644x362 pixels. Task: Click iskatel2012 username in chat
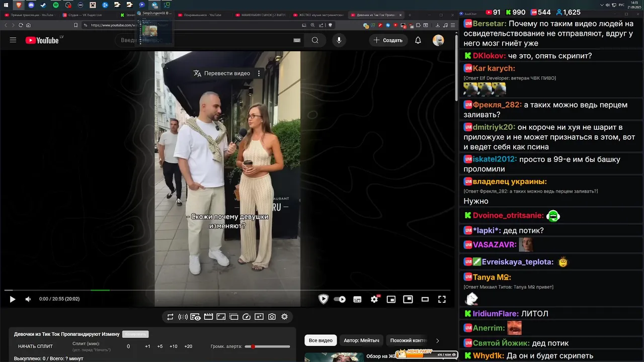click(495, 159)
